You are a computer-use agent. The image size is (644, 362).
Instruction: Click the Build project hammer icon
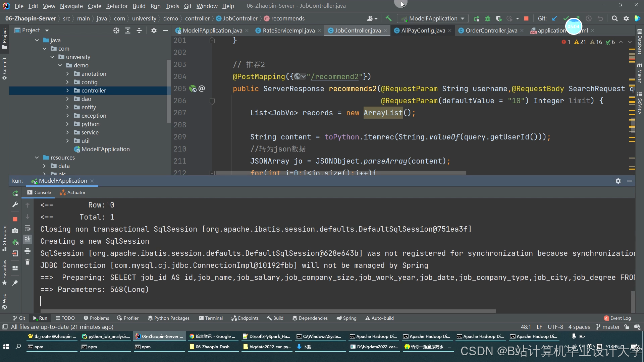(x=388, y=18)
